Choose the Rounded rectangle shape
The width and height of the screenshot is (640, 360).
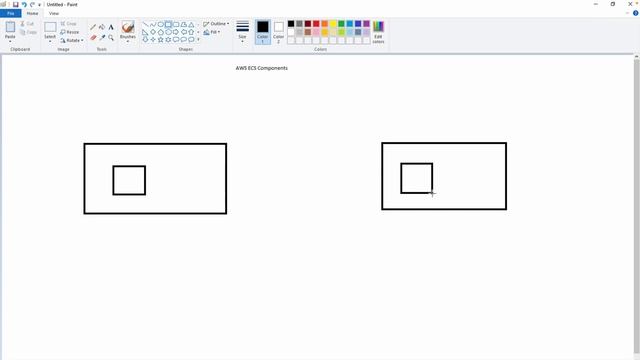point(176,24)
